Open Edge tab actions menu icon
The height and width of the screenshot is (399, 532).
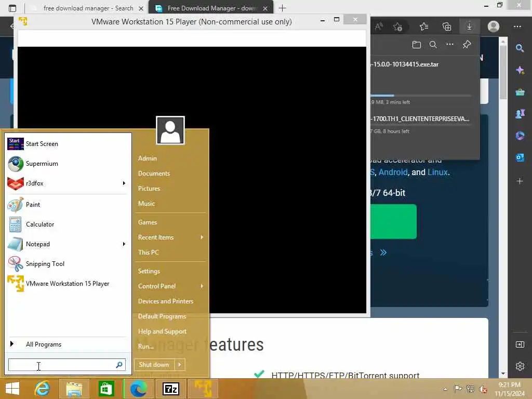coord(12,8)
